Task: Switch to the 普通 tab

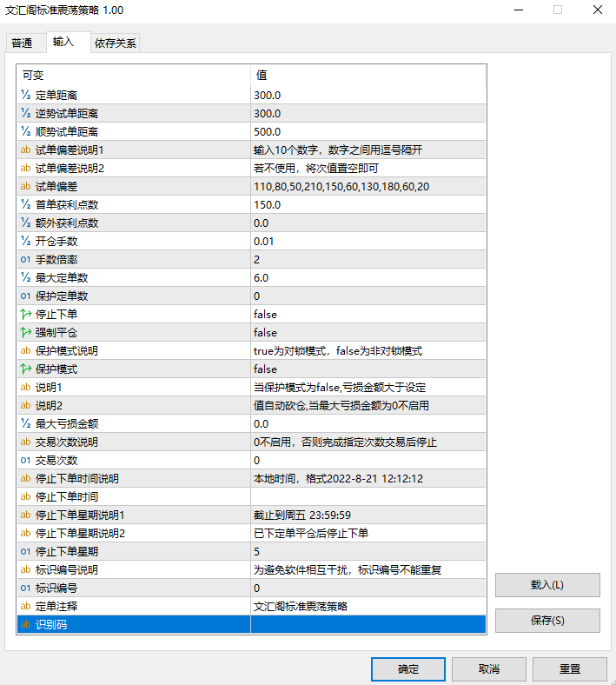Action: (x=22, y=43)
